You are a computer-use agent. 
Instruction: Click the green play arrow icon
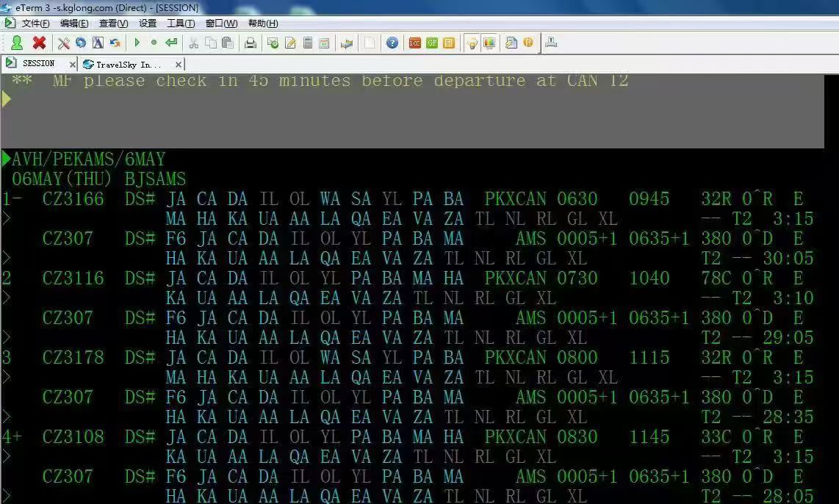pos(137,43)
